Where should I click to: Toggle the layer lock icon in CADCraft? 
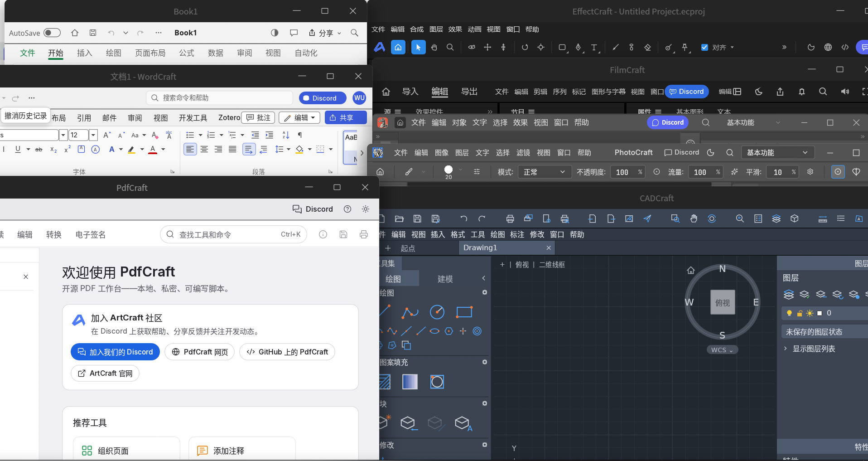pyautogui.click(x=800, y=313)
